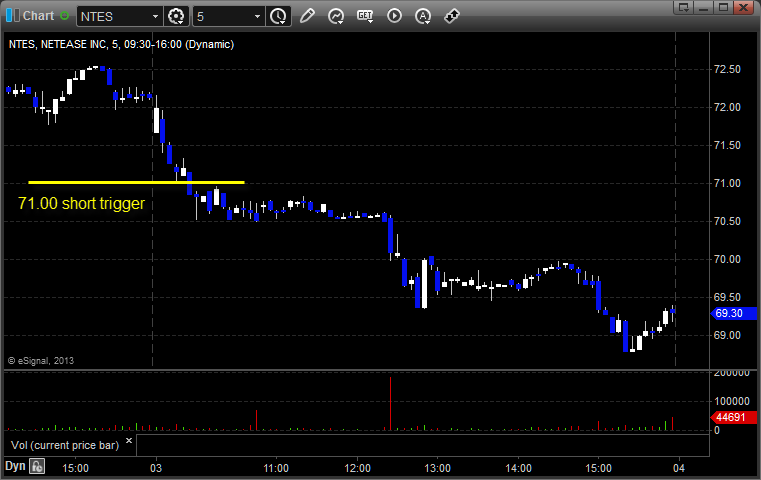The height and width of the screenshot is (480, 761).
Task: Open the GET studies menu
Action: coord(365,16)
